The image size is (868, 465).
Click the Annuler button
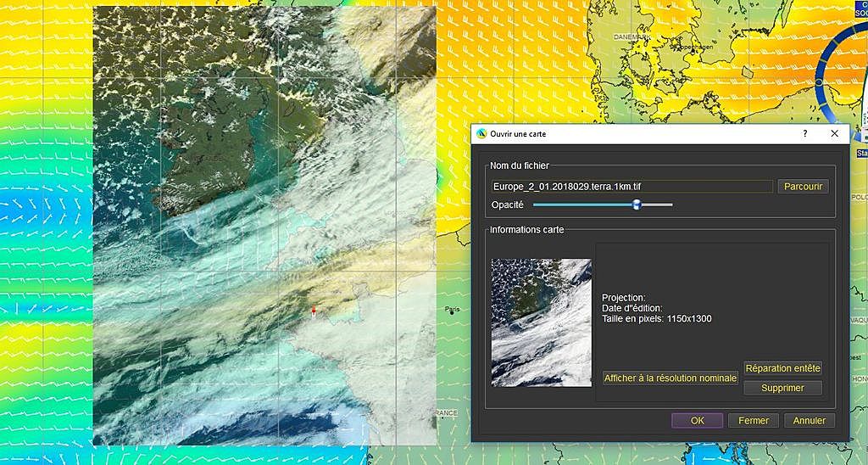point(810,421)
